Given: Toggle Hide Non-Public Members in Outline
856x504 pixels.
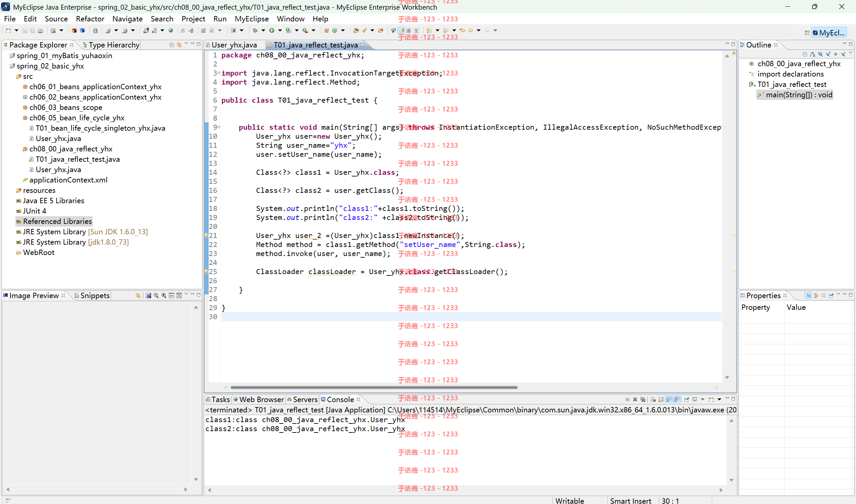Looking at the screenshot, I should point(836,54).
